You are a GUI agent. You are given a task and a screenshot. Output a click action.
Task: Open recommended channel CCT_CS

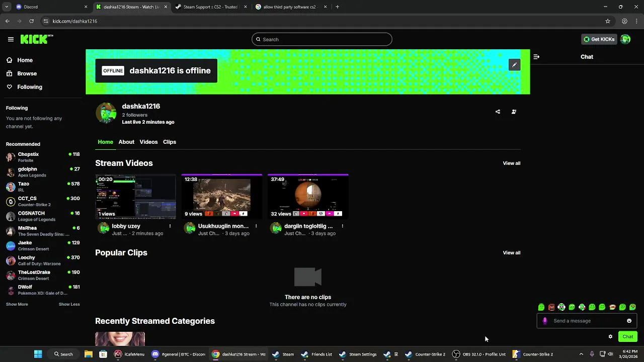coord(43,201)
